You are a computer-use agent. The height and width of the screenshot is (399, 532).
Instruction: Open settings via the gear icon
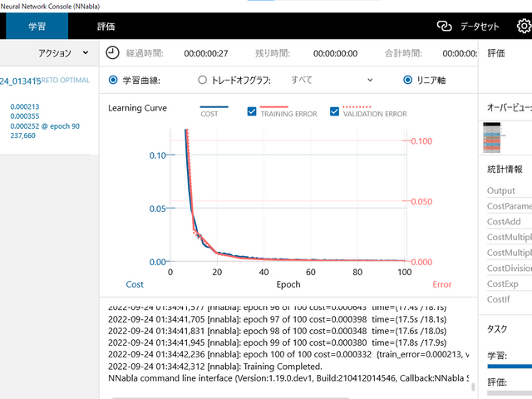point(524,27)
